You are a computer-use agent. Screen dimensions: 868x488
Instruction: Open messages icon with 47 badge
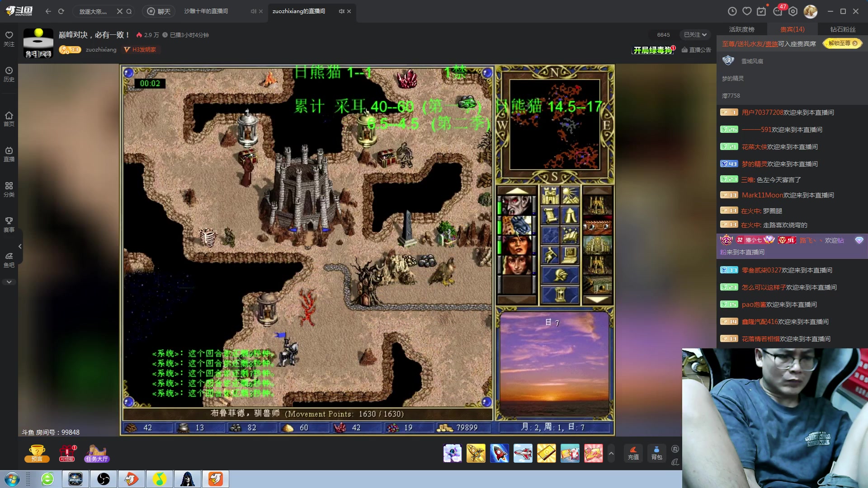(778, 11)
